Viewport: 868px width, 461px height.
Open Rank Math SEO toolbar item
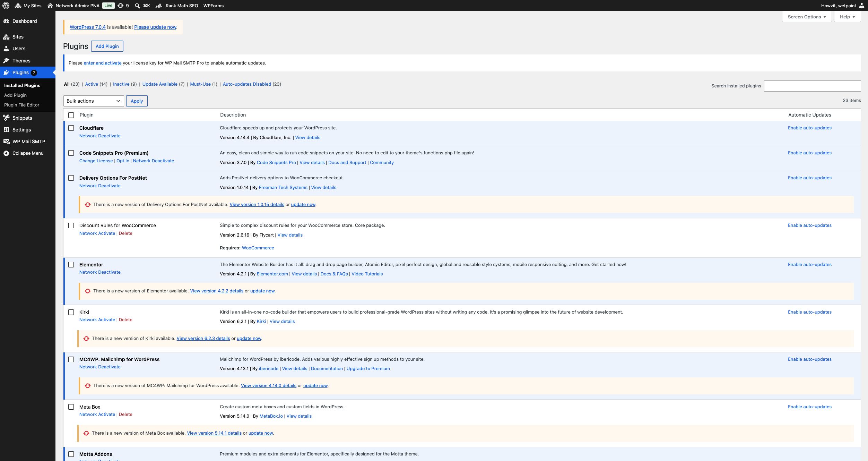point(177,6)
